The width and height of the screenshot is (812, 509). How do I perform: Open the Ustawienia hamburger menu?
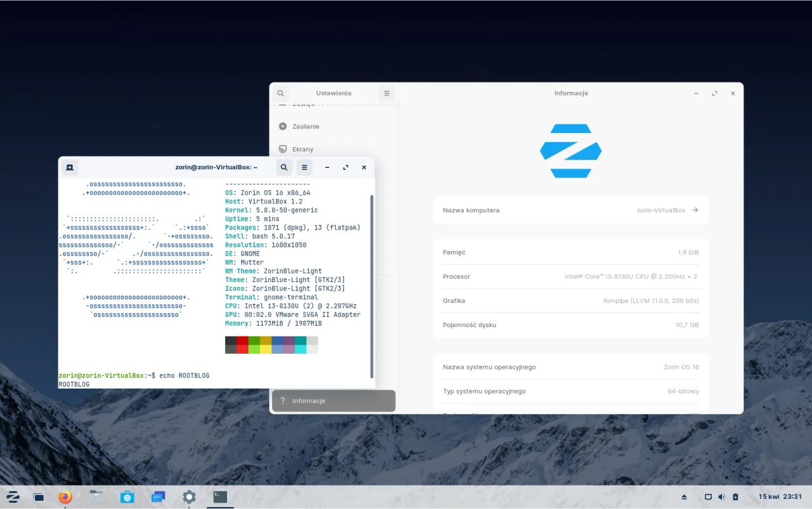[386, 93]
